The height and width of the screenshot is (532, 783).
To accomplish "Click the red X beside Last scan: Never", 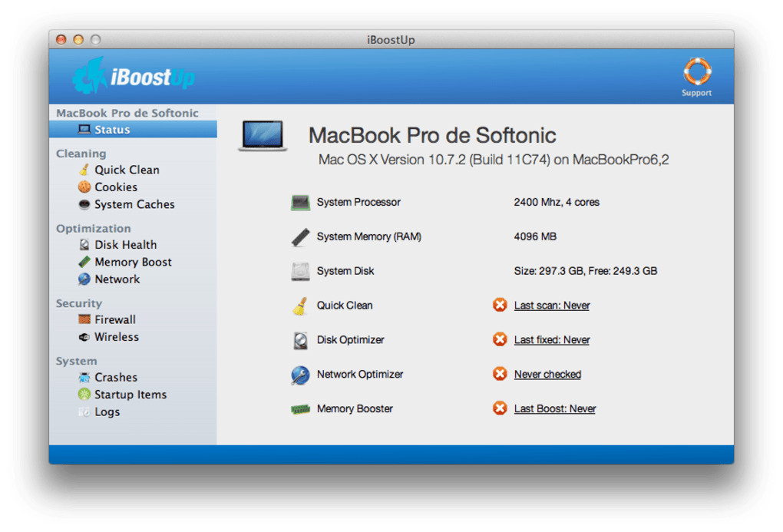I will click(500, 305).
